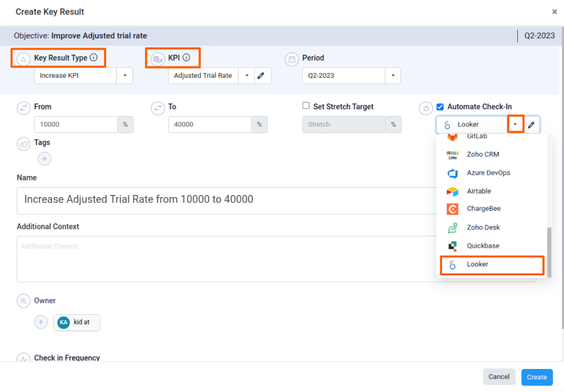Select Zoho Desk integration
This screenshot has width=564, height=392.
coord(492,228)
